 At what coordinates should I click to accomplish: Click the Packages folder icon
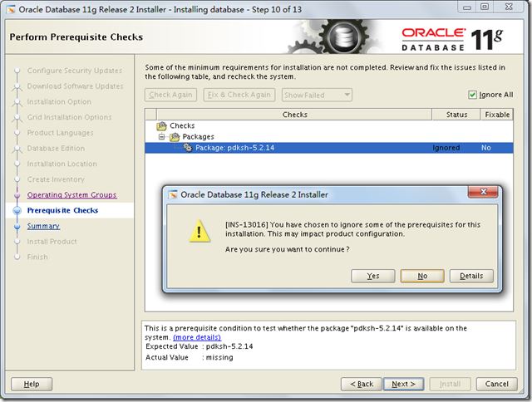175,137
